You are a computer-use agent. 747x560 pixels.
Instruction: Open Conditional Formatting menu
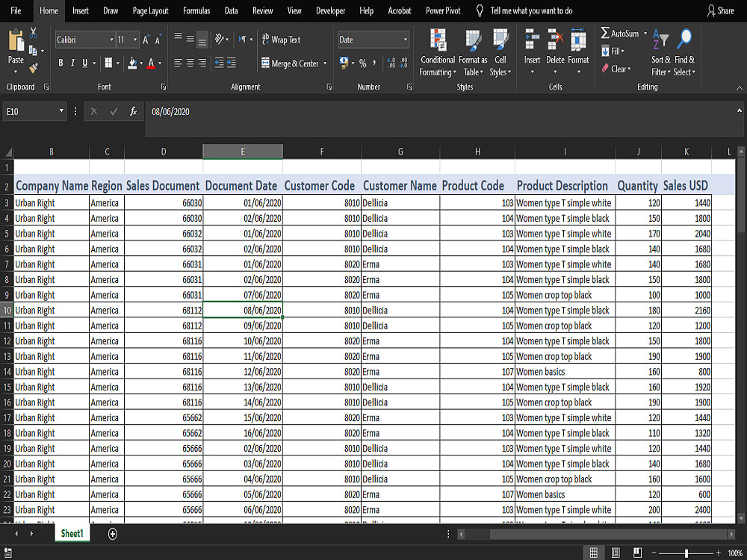[437, 52]
